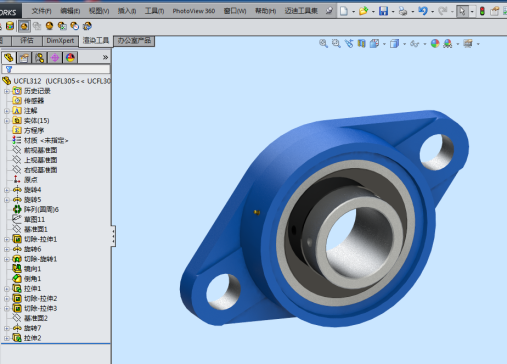Expand more manager tabs with double chevron
Viewport: 507px width, 364px height.
pos(105,57)
